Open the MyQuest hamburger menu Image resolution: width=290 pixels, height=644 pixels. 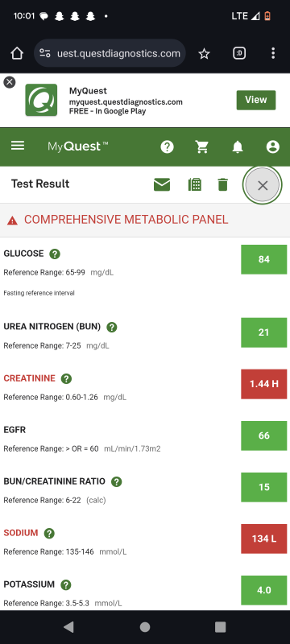pyautogui.click(x=18, y=146)
